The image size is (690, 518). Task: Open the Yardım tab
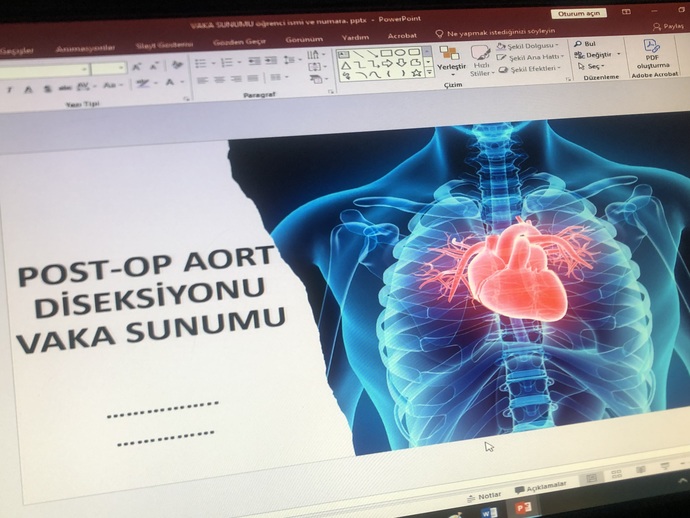click(x=355, y=37)
